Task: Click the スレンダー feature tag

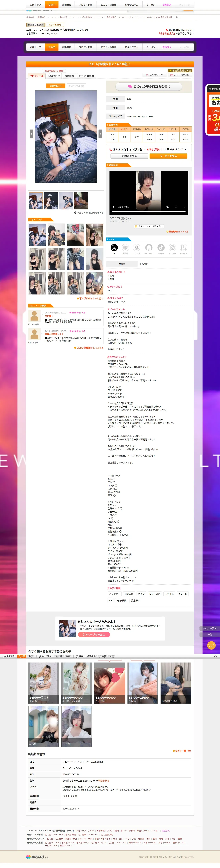Action: click(114, 594)
